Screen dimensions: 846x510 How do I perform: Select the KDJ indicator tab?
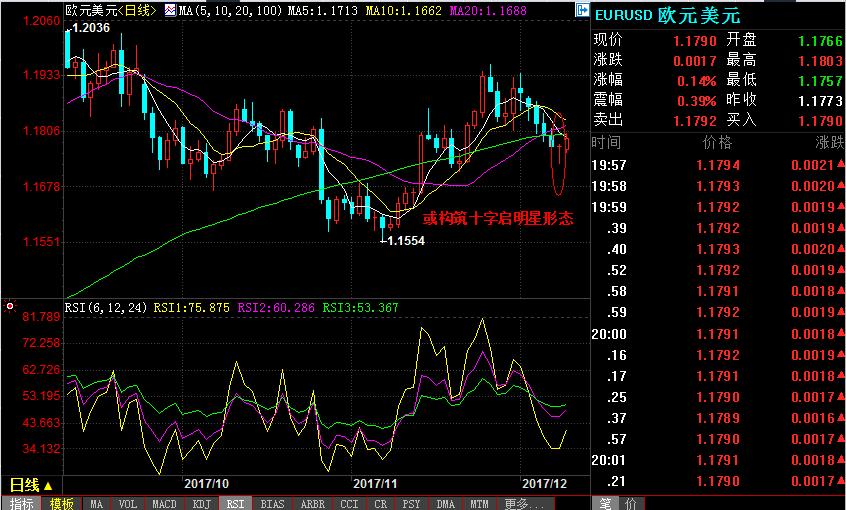pos(201,503)
